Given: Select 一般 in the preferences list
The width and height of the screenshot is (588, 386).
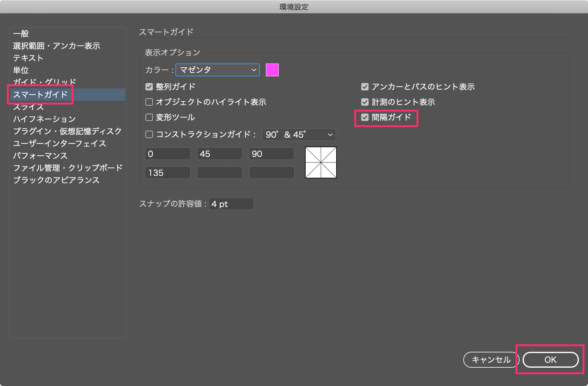Looking at the screenshot, I should [x=68, y=34].
